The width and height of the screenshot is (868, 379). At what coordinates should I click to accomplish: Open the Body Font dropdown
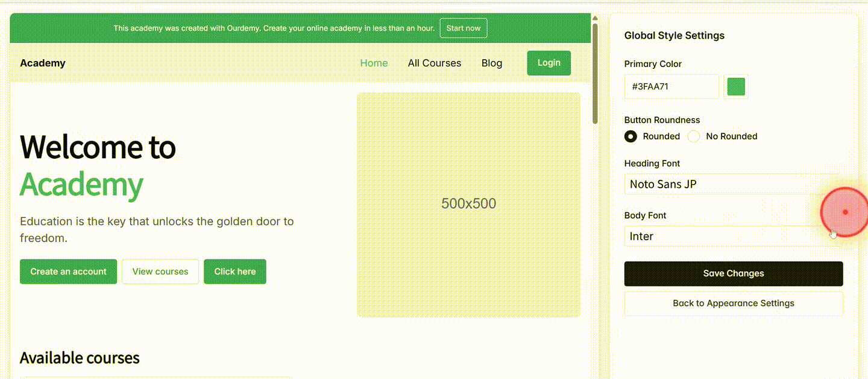pyautogui.click(x=733, y=236)
